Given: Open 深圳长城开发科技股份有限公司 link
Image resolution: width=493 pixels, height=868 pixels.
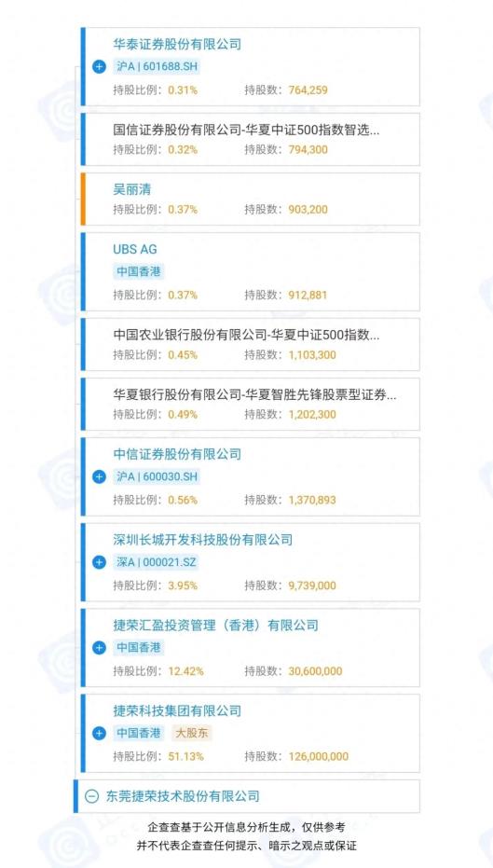Looking at the screenshot, I should click(202, 540).
